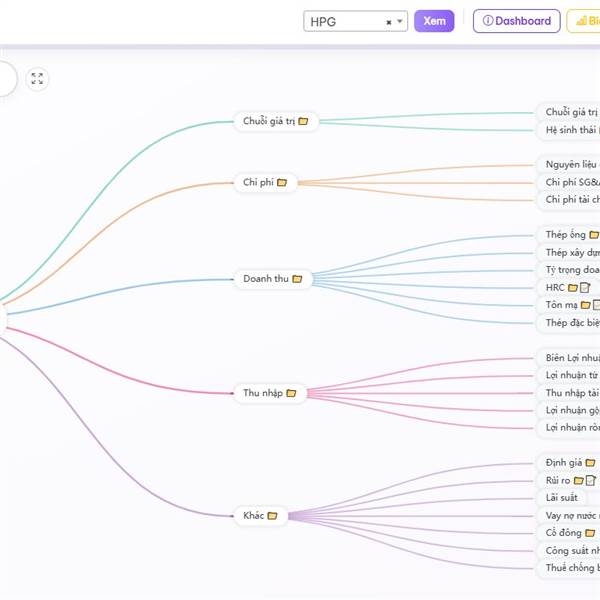Open folder icon on Khác node
This screenshot has height=600, width=600.
[x=272, y=516]
